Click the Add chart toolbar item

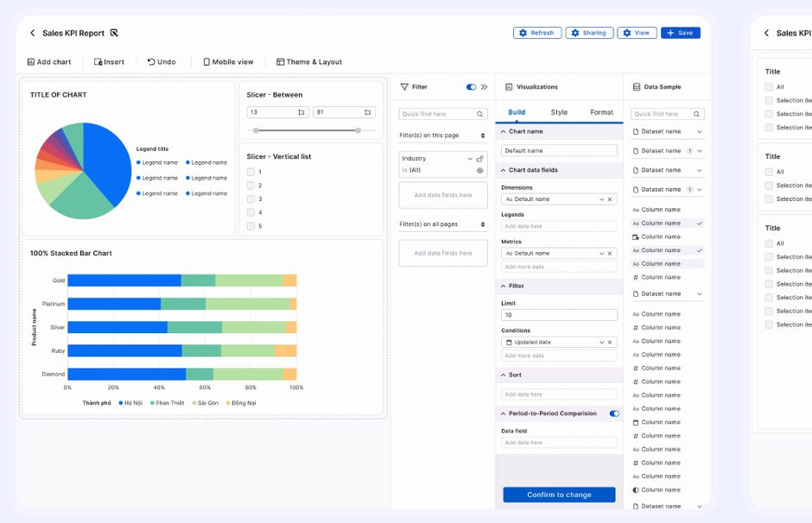[x=49, y=61]
